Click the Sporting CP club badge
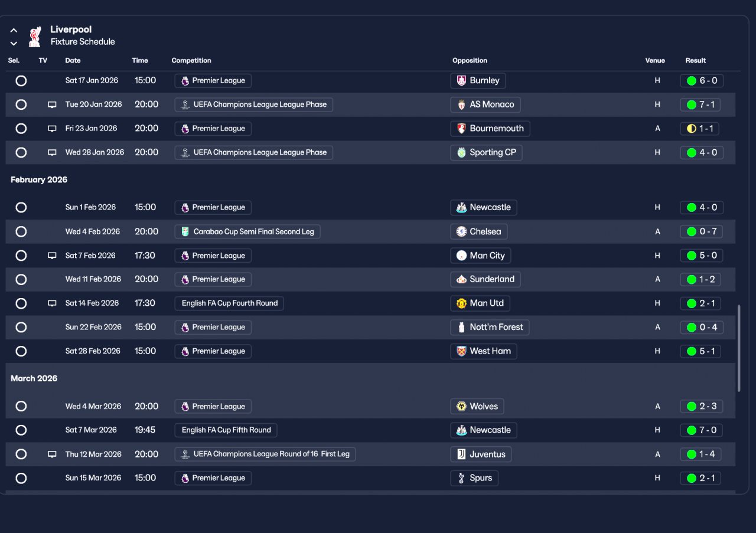The width and height of the screenshot is (756, 533). coord(462,153)
